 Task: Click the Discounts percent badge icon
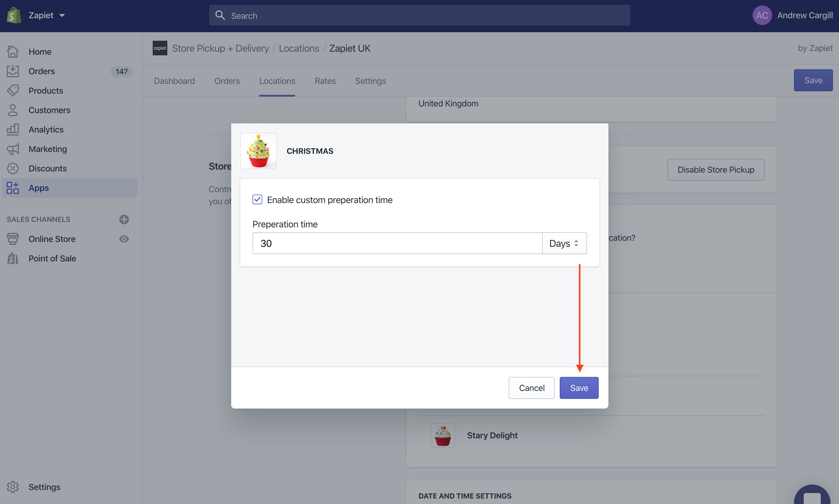coord(13,168)
